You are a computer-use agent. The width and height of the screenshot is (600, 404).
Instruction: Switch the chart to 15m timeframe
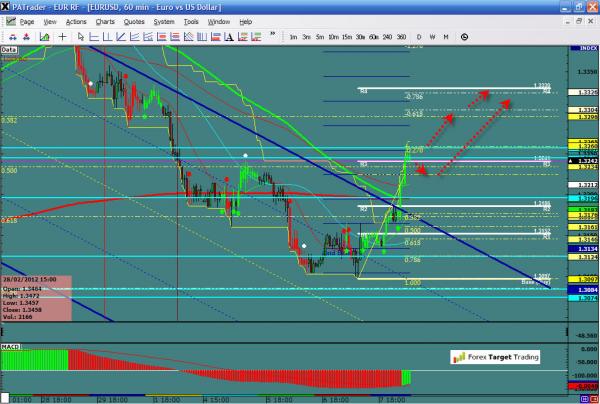click(345, 36)
